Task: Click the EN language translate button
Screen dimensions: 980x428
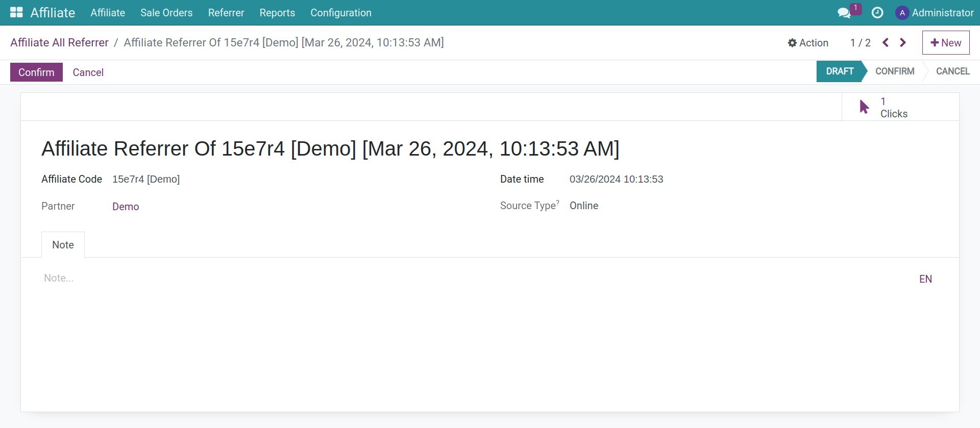Action: (925, 279)
